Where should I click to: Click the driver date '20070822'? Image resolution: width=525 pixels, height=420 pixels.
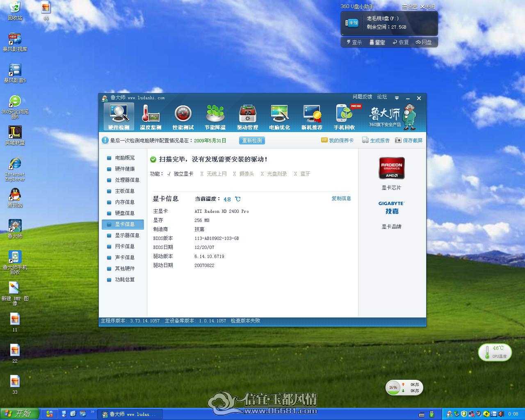tap(204, 265)
